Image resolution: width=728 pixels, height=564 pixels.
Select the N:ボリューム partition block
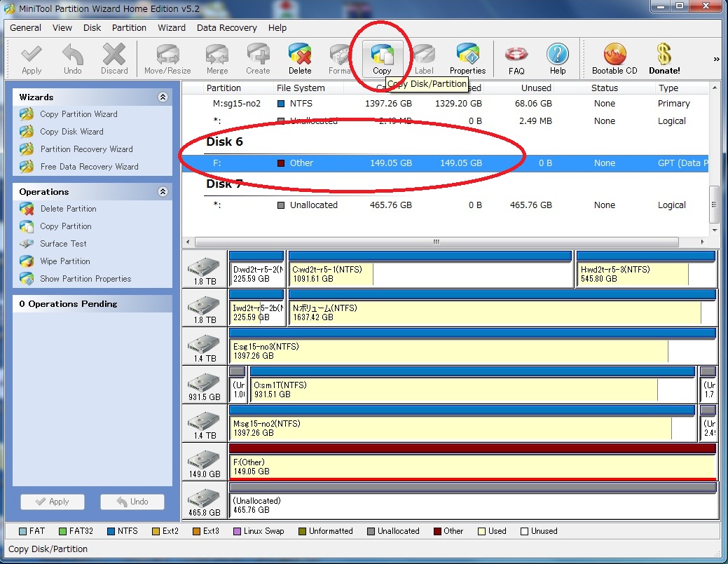(502, 308)
